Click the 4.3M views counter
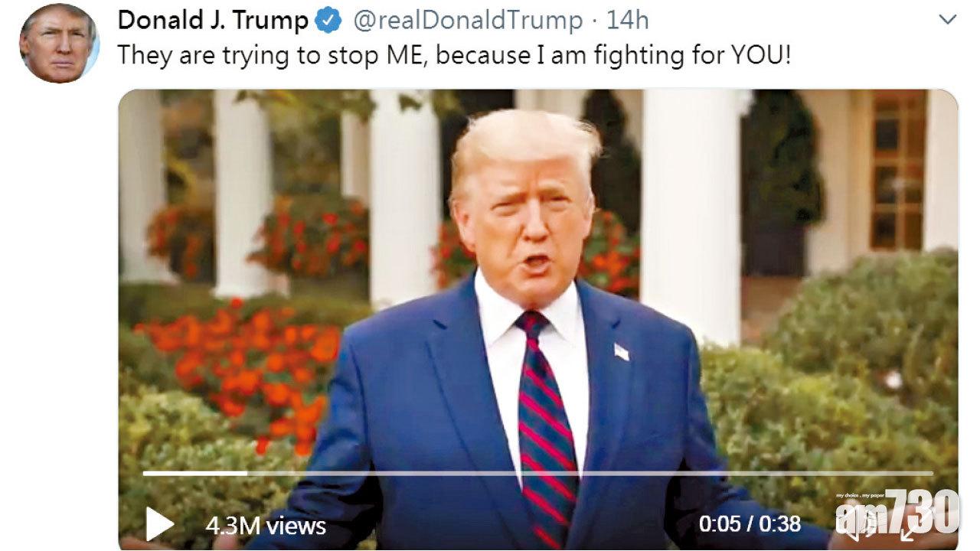The width and height of the screenshot is (980, 551). 266,526
